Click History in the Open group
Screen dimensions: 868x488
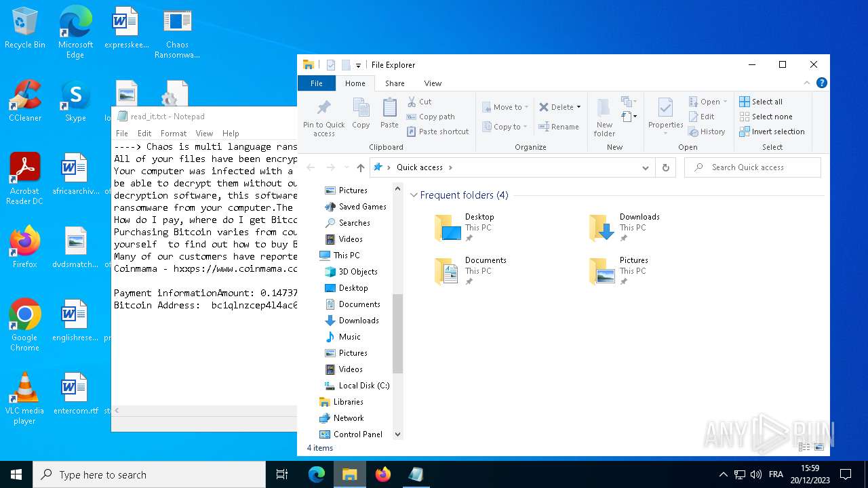tap(707, 131)
